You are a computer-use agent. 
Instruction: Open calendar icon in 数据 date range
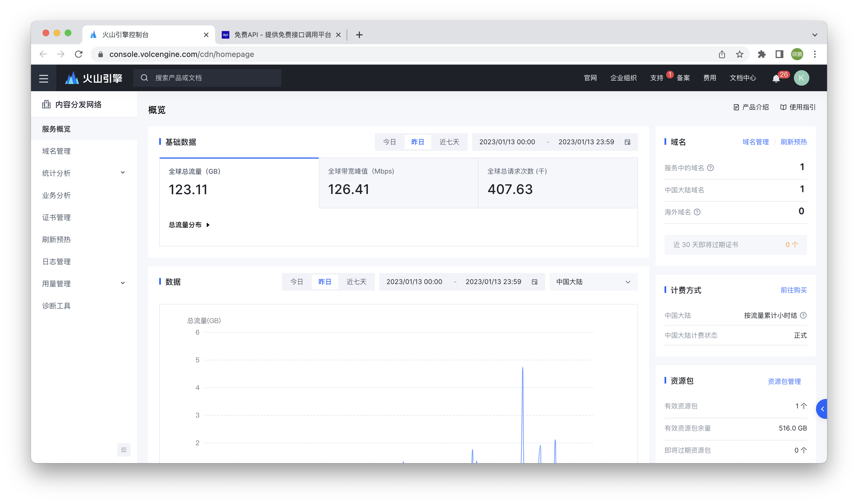coord(535,282)
